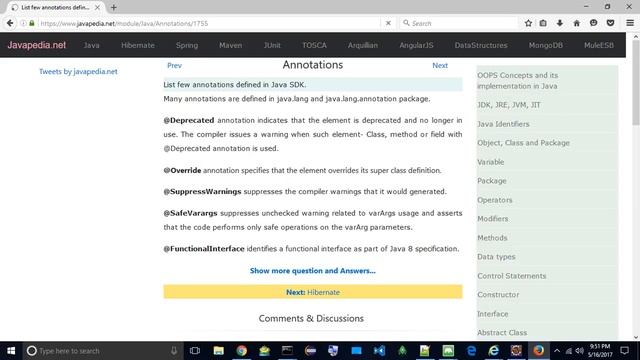This screenshot has width=640, height=360.
Task: Go to the Next question link
Action: [x=440, y=65]
